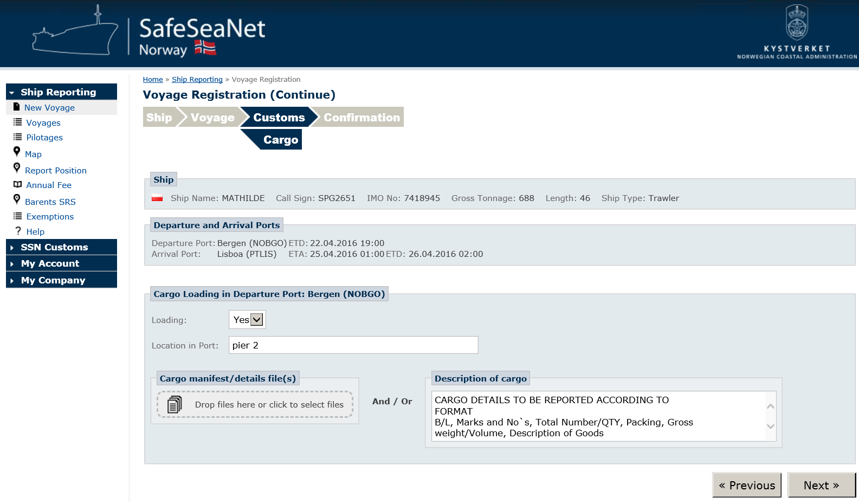
Task: Click the Help question mark icon
Action: tap(18, 231)
